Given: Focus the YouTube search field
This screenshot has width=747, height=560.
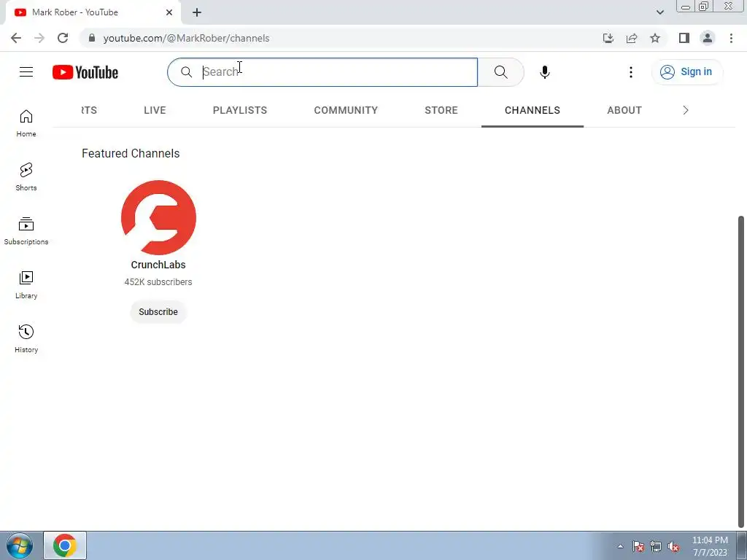Looking at the screenshot, I should [322, 72].
